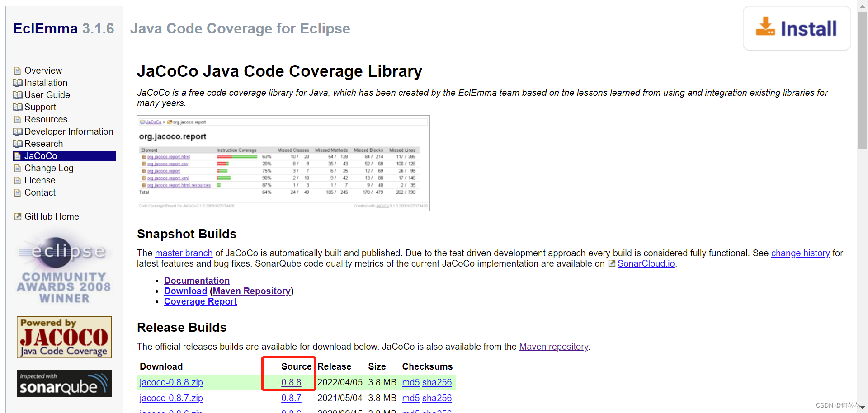
Task: Open the Installation menu item
Action: pyautogui.click(x=46, y=83)
